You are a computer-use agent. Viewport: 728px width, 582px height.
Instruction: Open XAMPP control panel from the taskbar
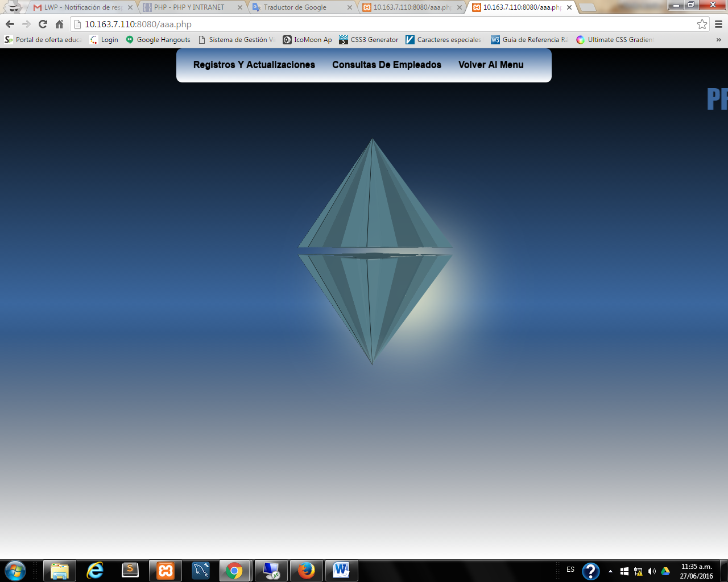click(165, 571)
